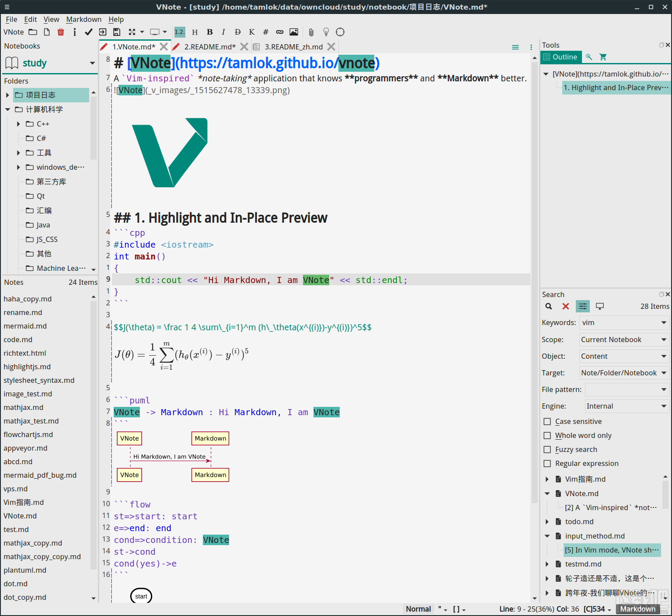Viewport: 672px width, 616px height.
Task: Apply strikethrough with the D icon
Action: pos(238,32)
